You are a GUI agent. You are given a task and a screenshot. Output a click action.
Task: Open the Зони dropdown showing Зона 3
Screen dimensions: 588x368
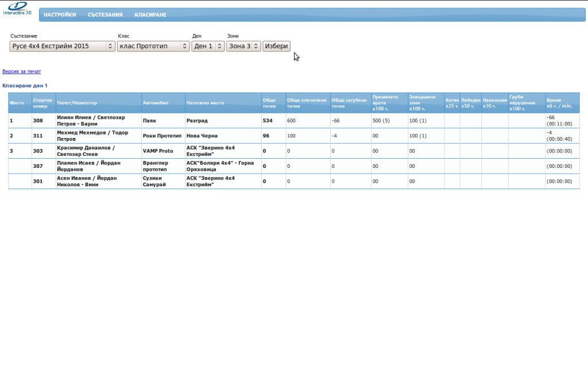(243, 46)
